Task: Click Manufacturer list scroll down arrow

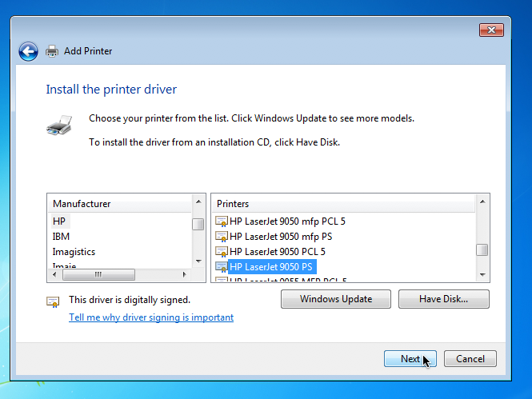Action: pyautogui.click(x=198, y=261)
